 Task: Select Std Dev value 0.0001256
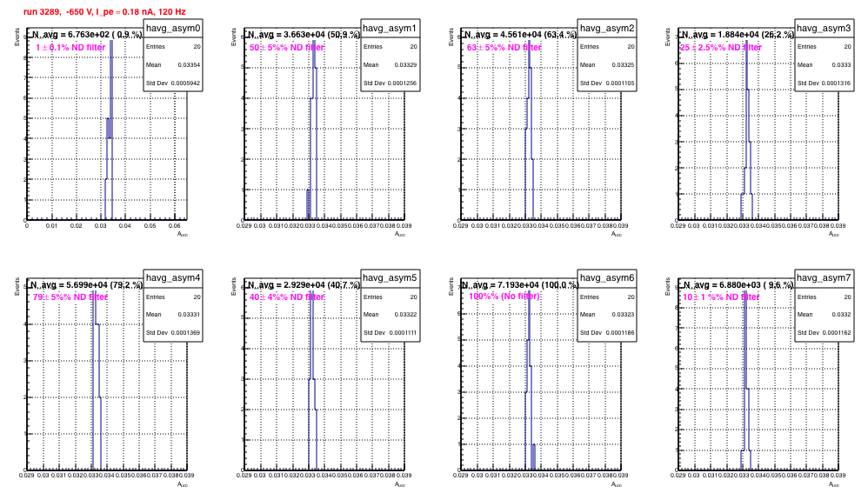point(403,83)
